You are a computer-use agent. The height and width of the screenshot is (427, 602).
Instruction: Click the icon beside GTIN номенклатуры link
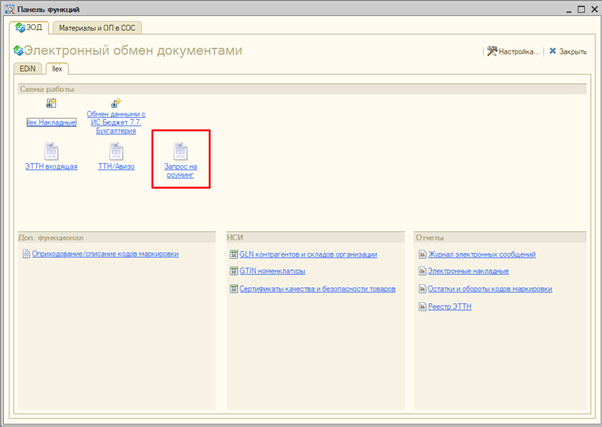[233, 271]
